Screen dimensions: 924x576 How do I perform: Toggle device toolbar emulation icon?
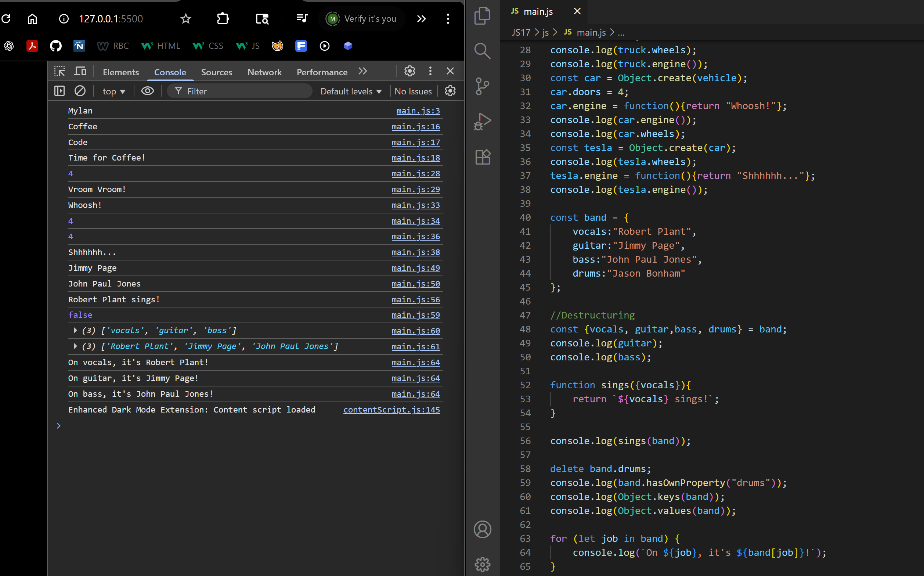[80, 71]
